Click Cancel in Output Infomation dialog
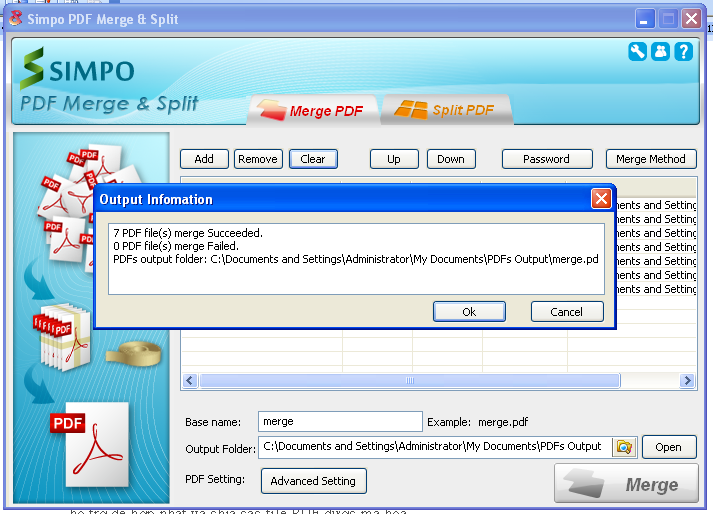 [567, 312]
